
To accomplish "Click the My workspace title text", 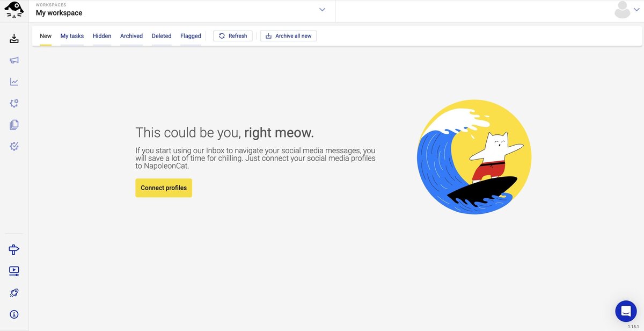I will point(59,13).
